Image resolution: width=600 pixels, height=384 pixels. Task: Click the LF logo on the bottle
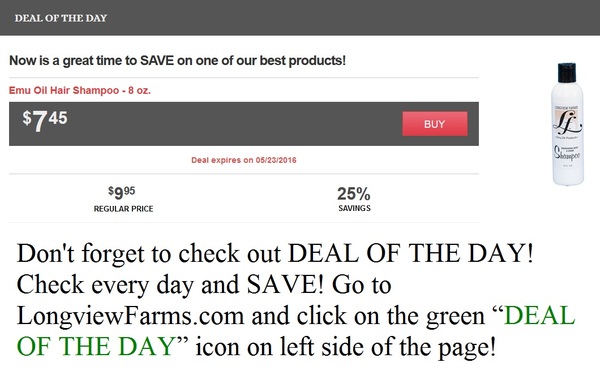(x=567, y=122)
